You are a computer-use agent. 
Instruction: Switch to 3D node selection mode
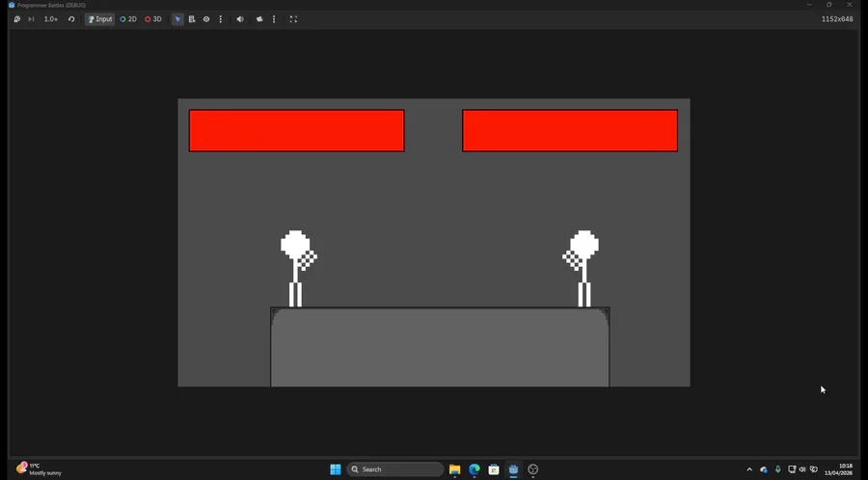pyautogui.click(x=153, y=19)
